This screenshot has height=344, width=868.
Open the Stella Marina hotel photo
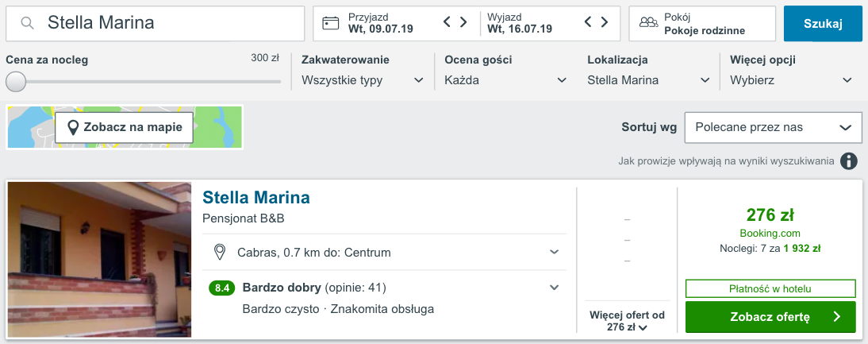click(100, 259)
